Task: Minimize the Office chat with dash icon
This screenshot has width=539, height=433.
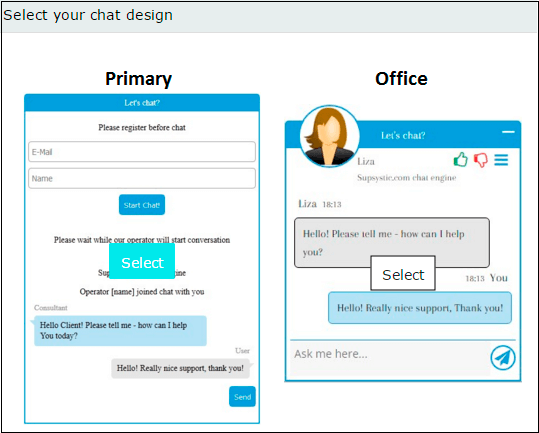Action: tap(508, 132)
